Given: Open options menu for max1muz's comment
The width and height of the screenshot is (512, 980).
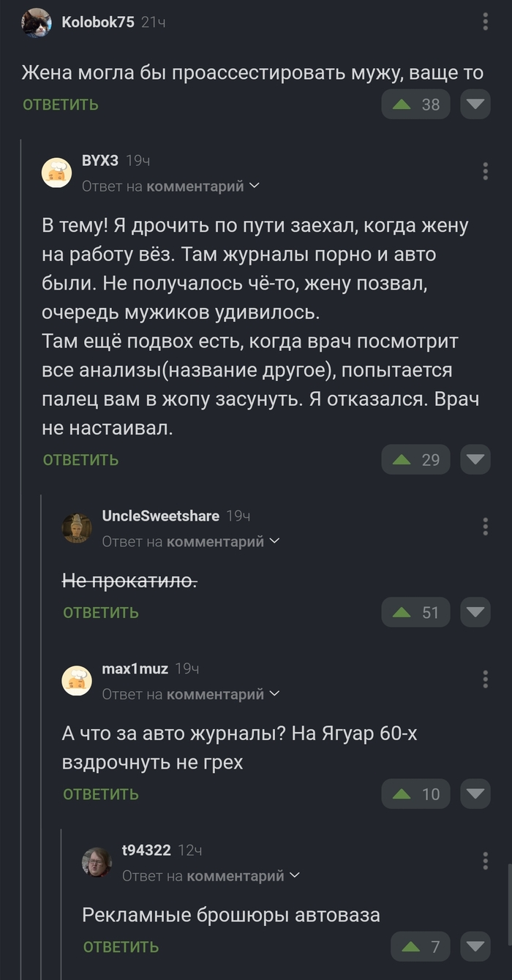Looking at the screenshot, I should click(x=486, y=679).
